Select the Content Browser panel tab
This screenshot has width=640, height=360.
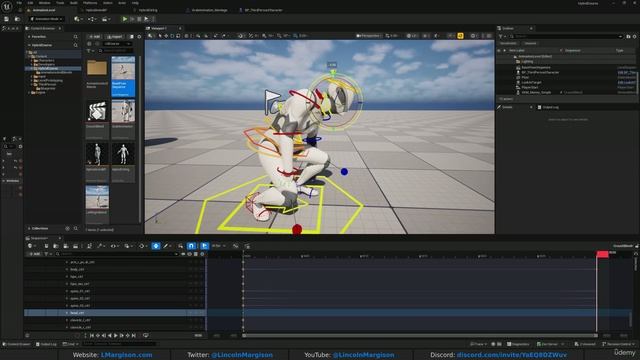42,29
